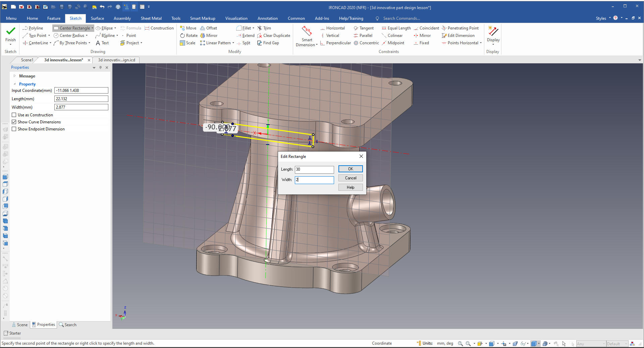Activate the Clear Duplicate tool
Image resolution: width=644 pixels, height=348 pixels.
273,36
